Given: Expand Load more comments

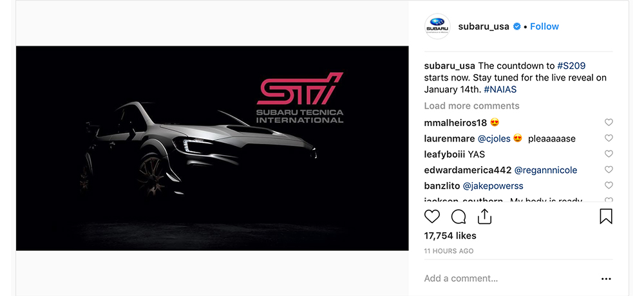Looking at the screenshot, I should [x=471, y=106].
